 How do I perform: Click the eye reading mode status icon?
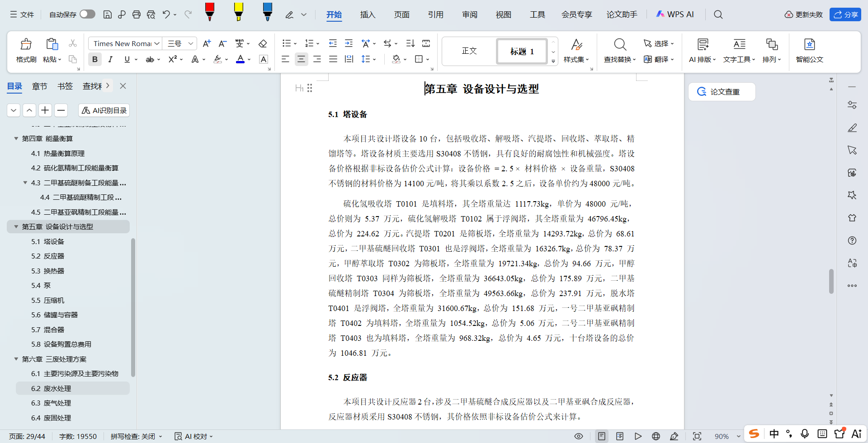coord(578,436)
